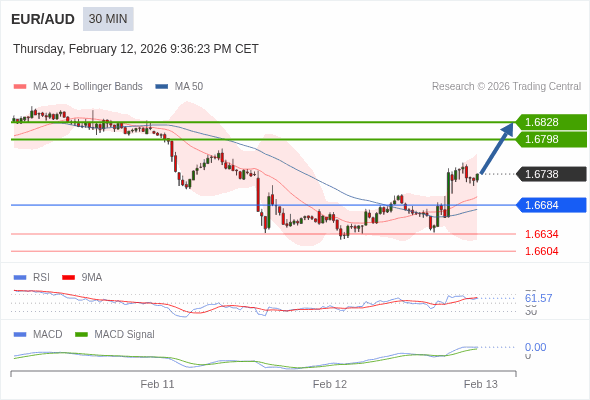Click the Research © 2026 Trading Central credit
Image resolution: width=590 pixels, height=400 pixels.
[x=506, y=87]
